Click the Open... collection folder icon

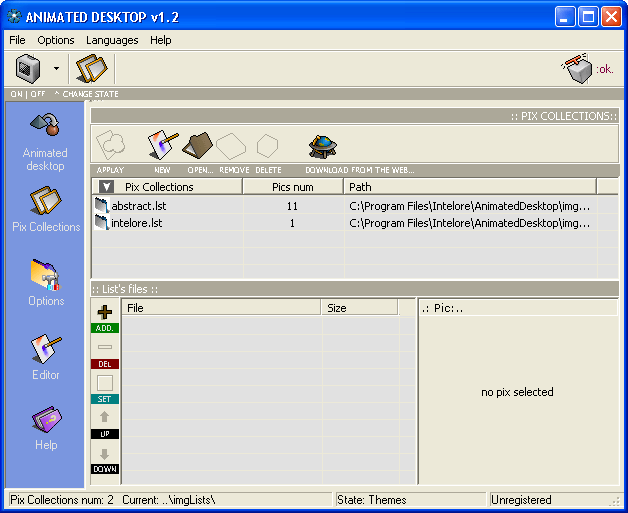click(x=197, y=146)
